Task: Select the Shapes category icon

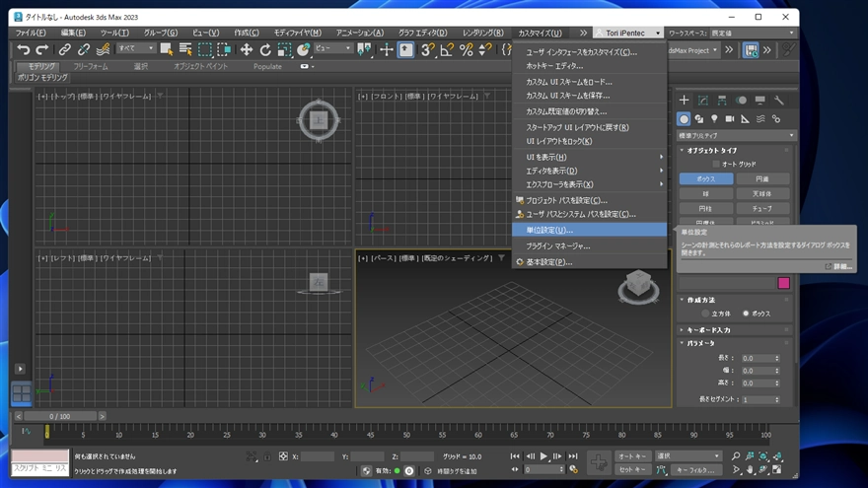Action: [699, 119]
